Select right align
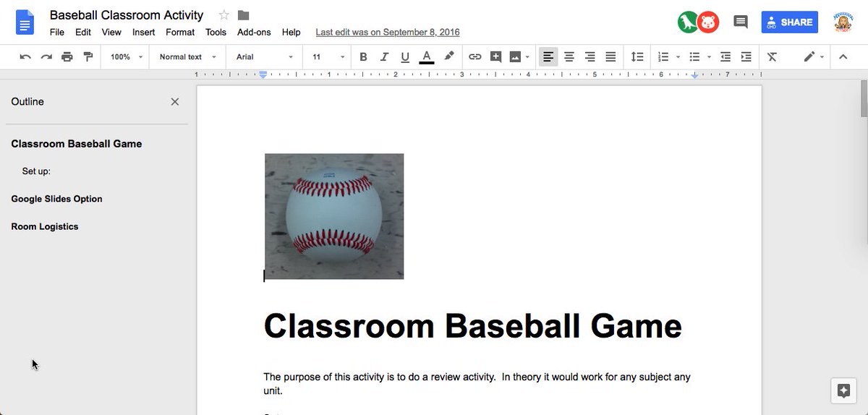Image resolution: width=868 pixels, height=415 pixels. [x=590, y=56]
